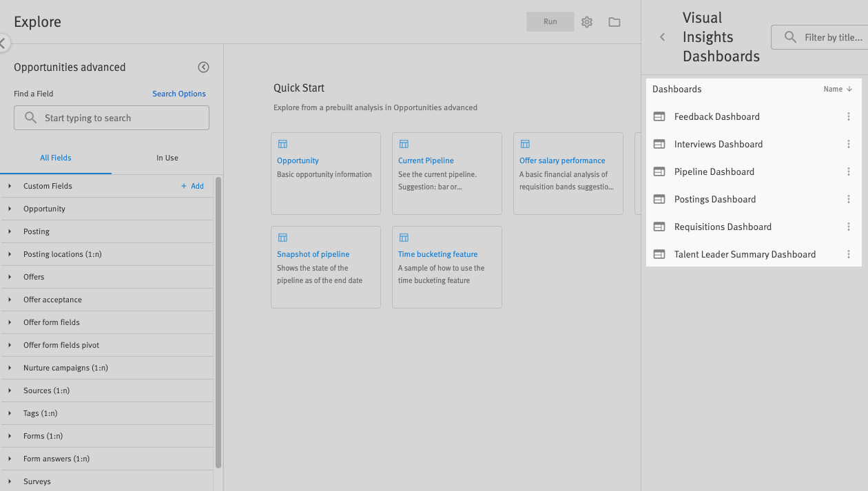The width and height of the screenshot is (868, 491).
Task: Expand the Custom Fields group
Action: [x=9, y=185]
